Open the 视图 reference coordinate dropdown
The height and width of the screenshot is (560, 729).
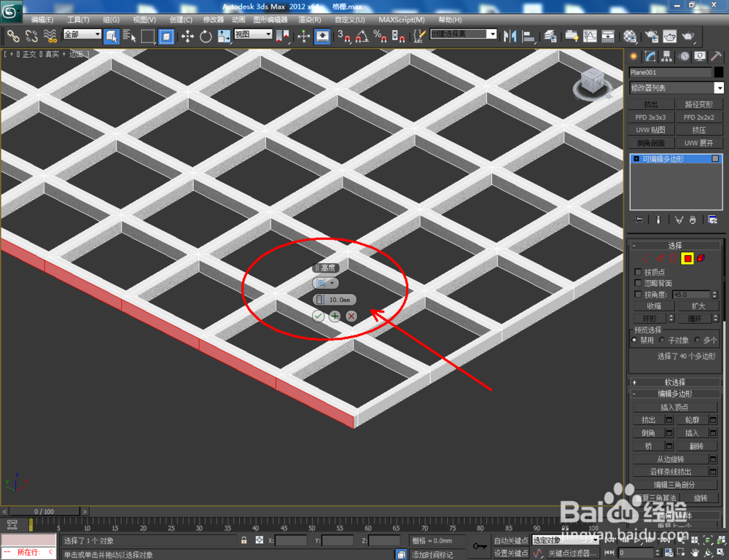[x=253, y=34]
